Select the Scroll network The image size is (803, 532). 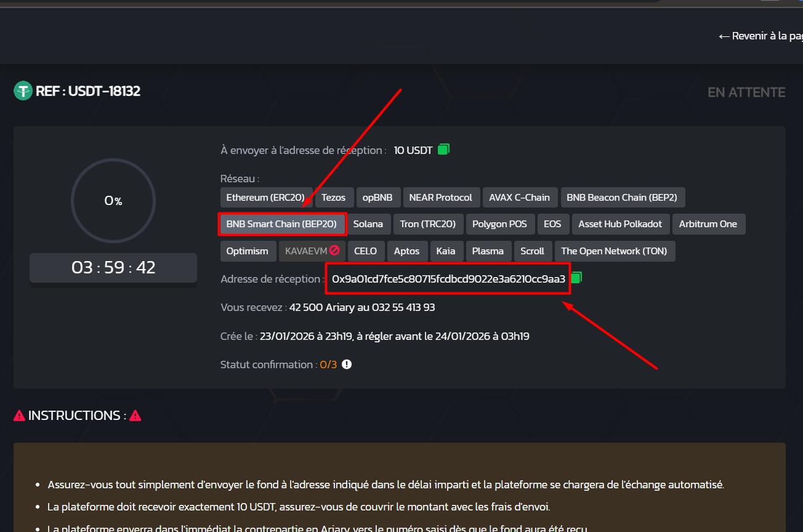[533, 251]
